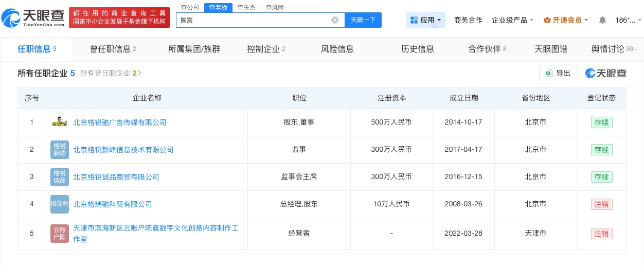Export the table with the 导出 button
644x265 pixels.
click(x=558, y=73)
